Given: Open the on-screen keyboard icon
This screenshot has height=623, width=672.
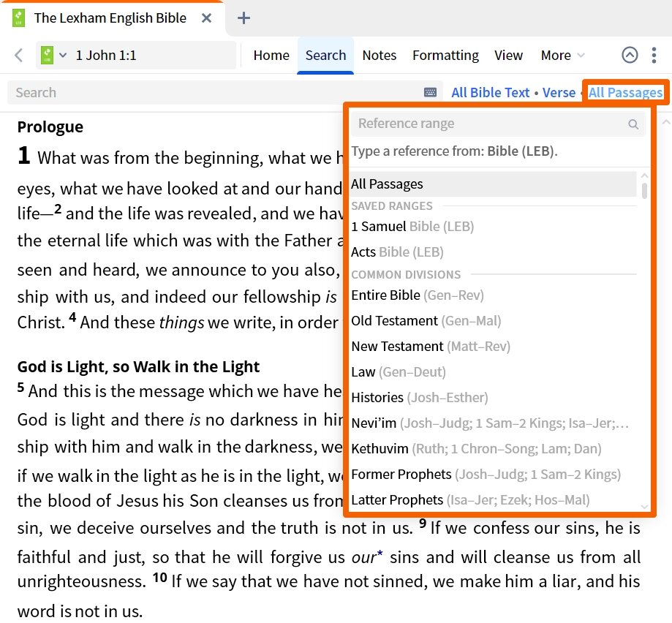Looking at the screenshot, I should (430, 92).
